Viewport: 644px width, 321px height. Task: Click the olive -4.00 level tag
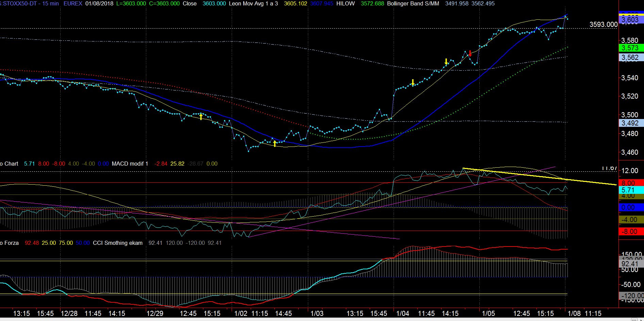click(631, 220)
